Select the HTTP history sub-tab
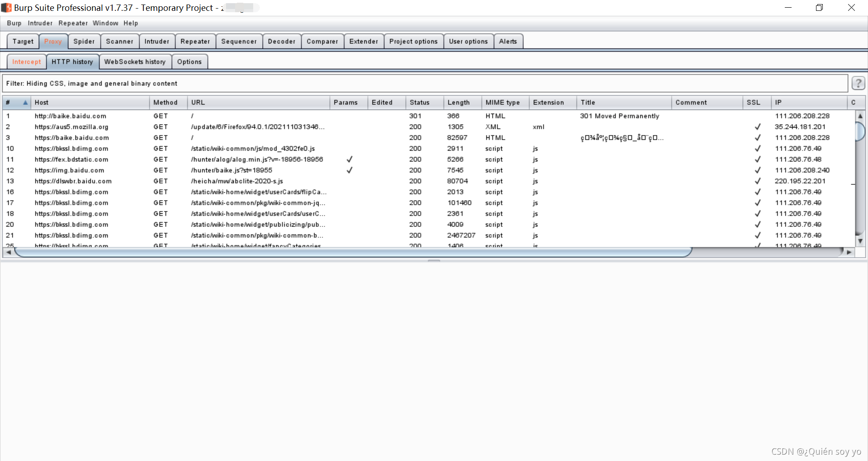The width and height of the screenshot is (868, 461). tap(72, 61)
